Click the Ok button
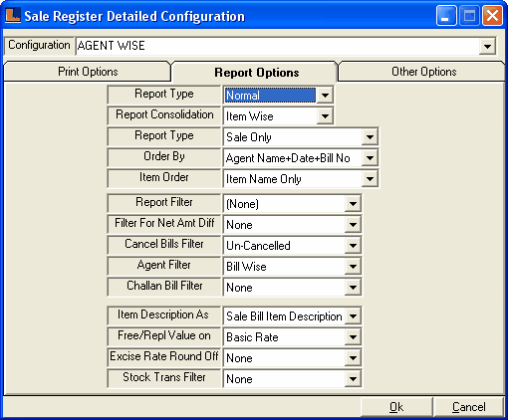Viewport: 508px width, 420px height. pyautogui.click(x=396, y=407)
